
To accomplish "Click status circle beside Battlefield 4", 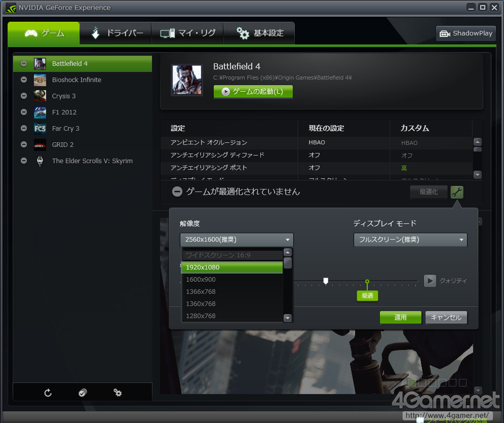I will pyautogui.click(x=24, y=64).
